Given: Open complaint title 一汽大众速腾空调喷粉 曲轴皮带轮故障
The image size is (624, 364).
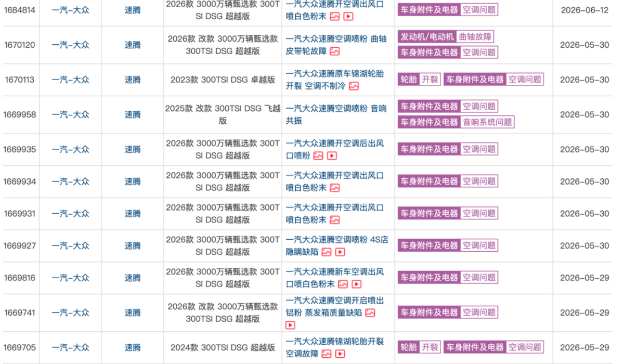Looking at the screenshot, I should 336,45.
